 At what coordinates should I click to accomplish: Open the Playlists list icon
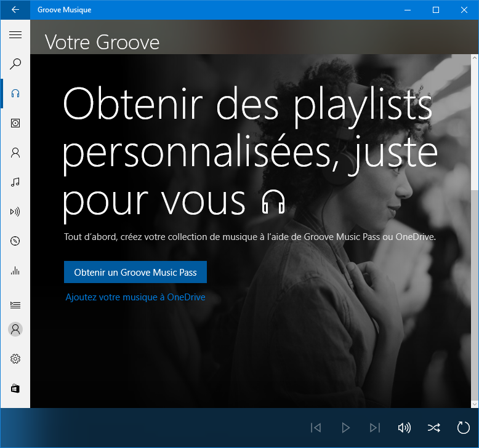point(15,305)
